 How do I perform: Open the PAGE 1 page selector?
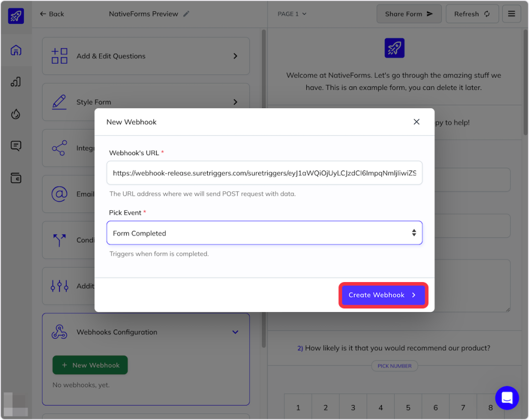[x=292, y=14]
